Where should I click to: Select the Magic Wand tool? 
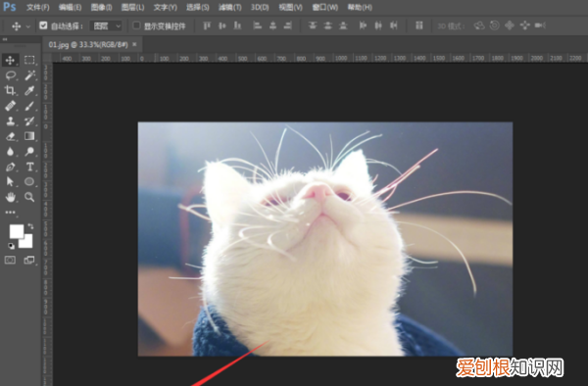(29, 75)
